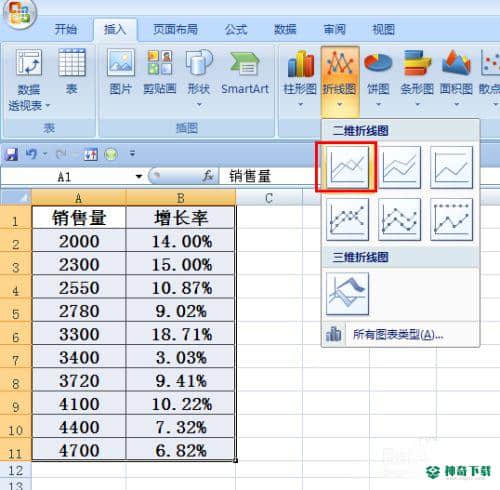This screenshot has height=490, width=500.
Task: Click the Office round button
Action: [19, 12]
